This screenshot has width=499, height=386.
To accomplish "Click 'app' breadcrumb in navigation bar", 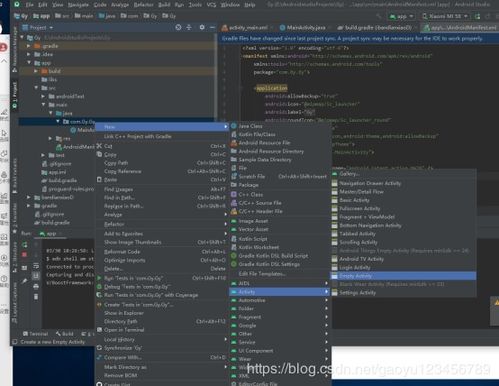I will point(41,16).
